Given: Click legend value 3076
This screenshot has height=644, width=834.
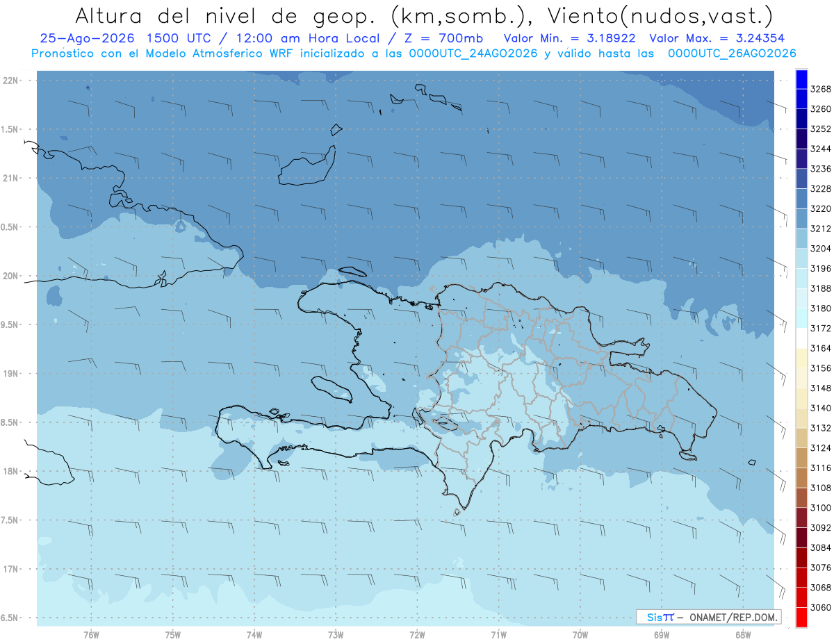Looking at the screenshot, I should click(x=821, y=568).
